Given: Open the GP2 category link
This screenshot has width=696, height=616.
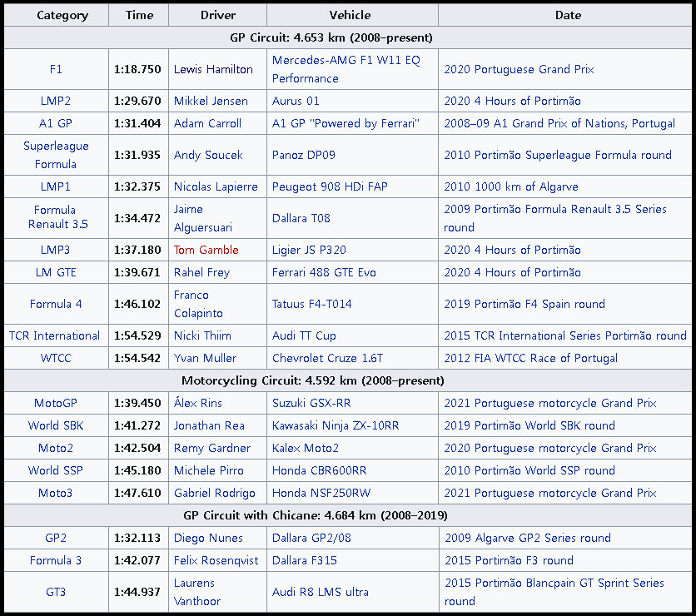Looking at the screenshot, I should 56,538.
